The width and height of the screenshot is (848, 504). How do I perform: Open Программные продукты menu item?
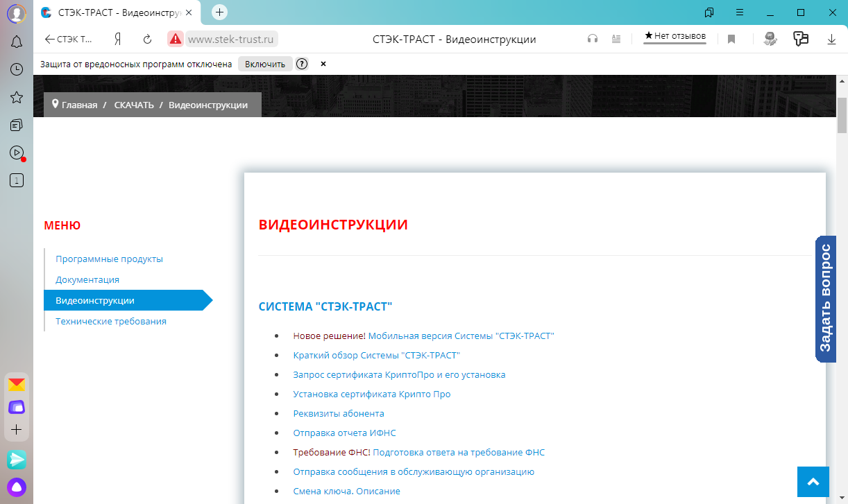(x=109, y=259)
